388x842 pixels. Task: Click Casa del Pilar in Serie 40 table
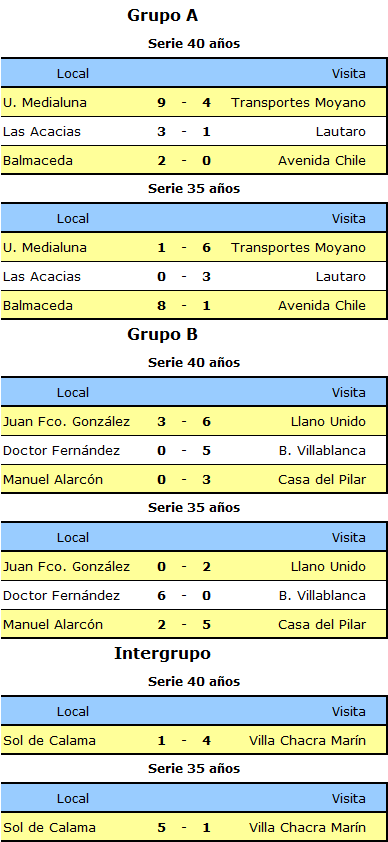click(x=322, y=480)
